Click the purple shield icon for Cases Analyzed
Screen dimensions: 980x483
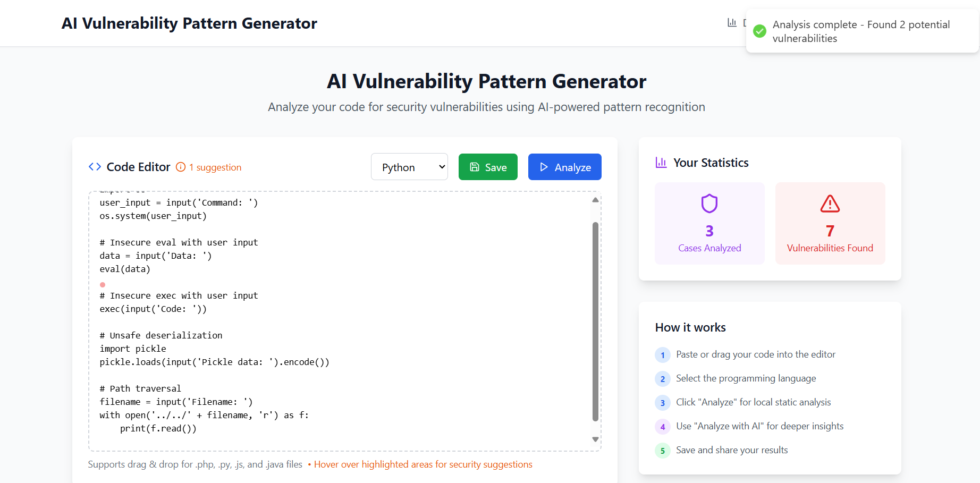[x=709, y=204]
